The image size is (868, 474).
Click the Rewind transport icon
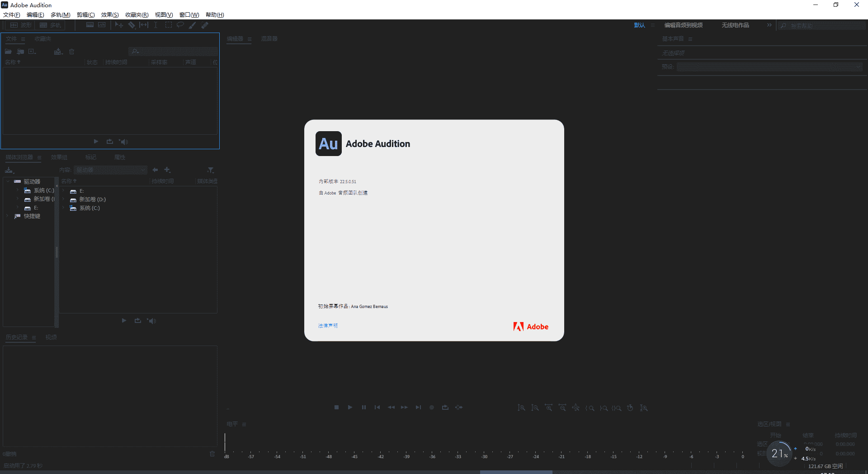click(391, 408)
